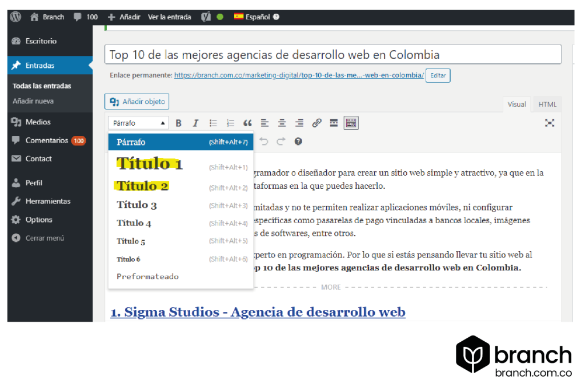The height and width of the screenshot is (392, 585).
Task: Click the post title input field
Action: [331, 54]
